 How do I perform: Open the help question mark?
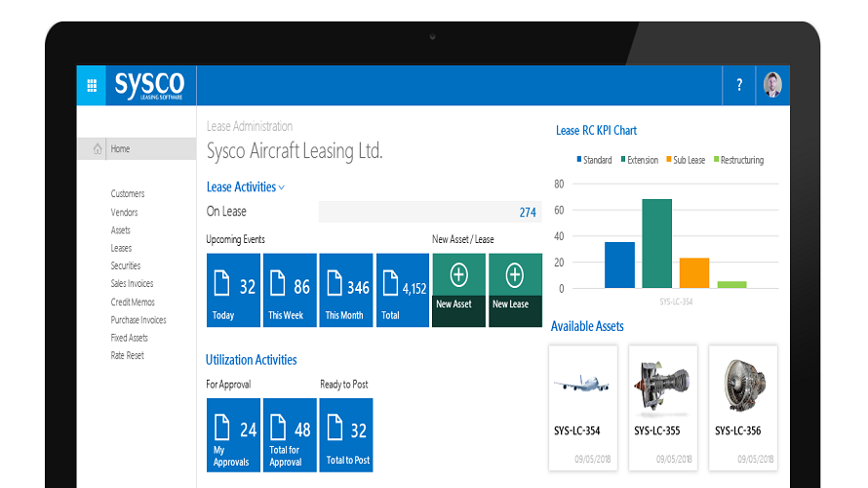click(739, 85)
